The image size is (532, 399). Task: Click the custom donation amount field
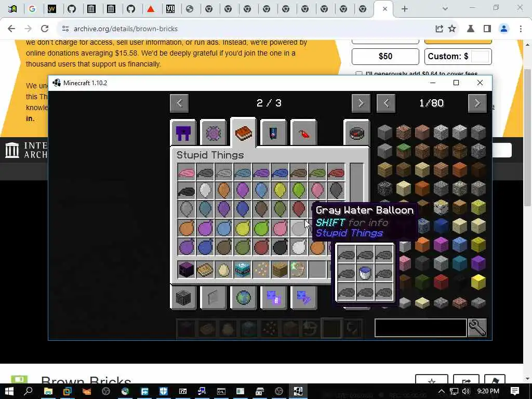[x=480, y=56]
